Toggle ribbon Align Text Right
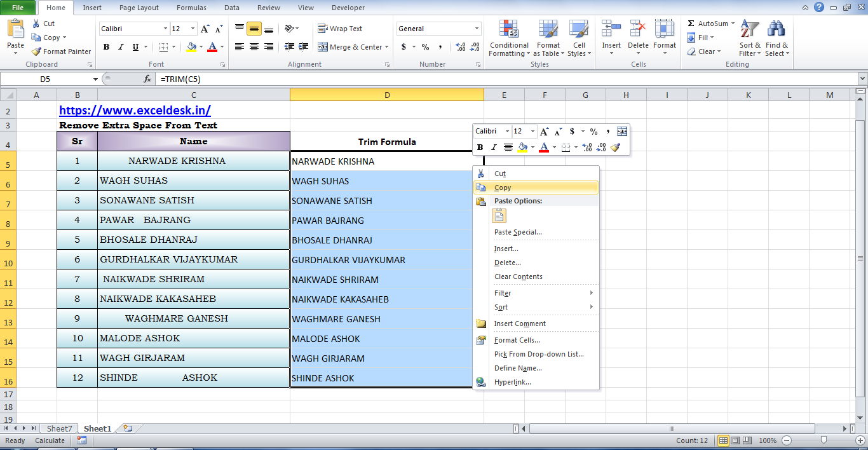Viewport: 868px width, 450px height. 269,47
